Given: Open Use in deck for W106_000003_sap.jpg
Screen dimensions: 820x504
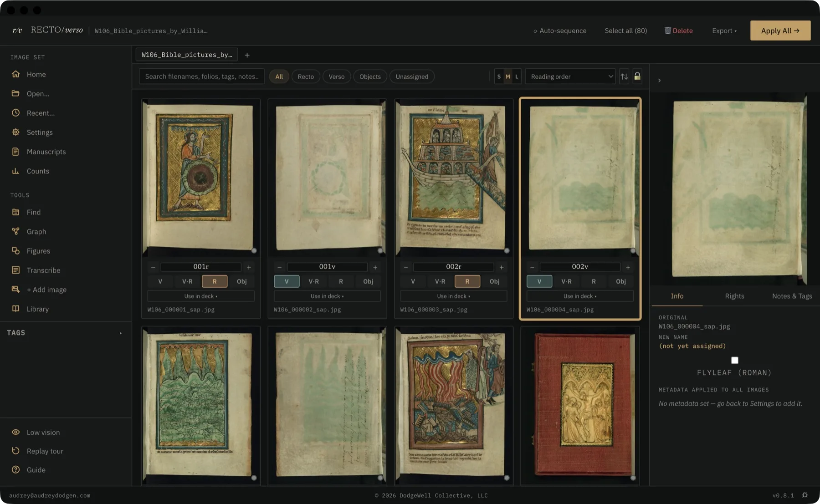Looking at the screenshot, I should pyautogui.click(x=454, y=296).
